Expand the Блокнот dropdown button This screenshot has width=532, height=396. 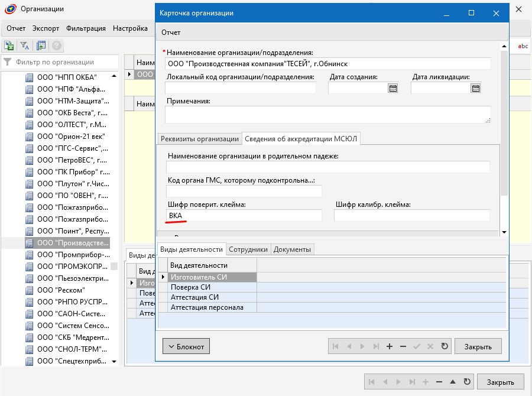click(186, 346)
